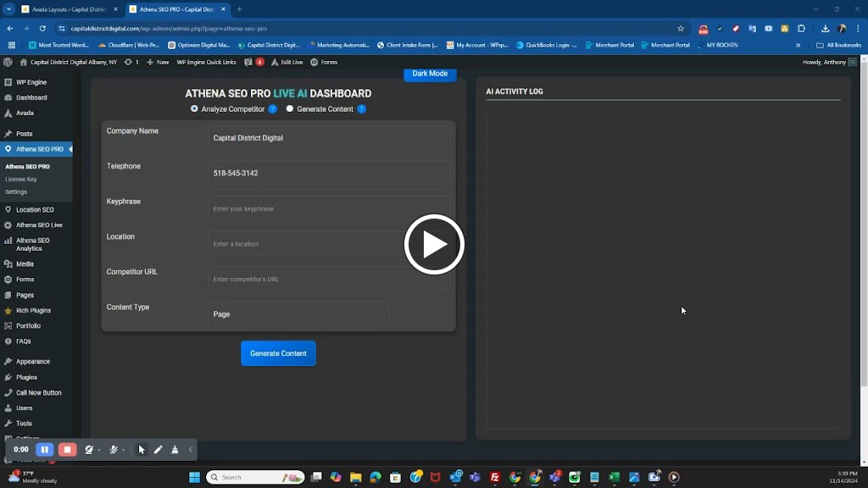Click Capital District Digital Albany, NY site link
Screen dimensions: 868x488
[x=69, y=62]
